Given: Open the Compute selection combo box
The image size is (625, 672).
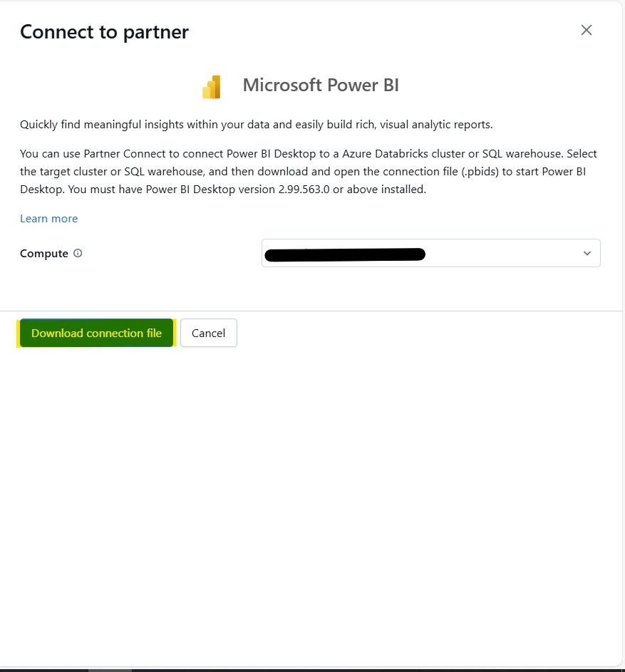Looking at the screenshot, I should click(431, 253).
